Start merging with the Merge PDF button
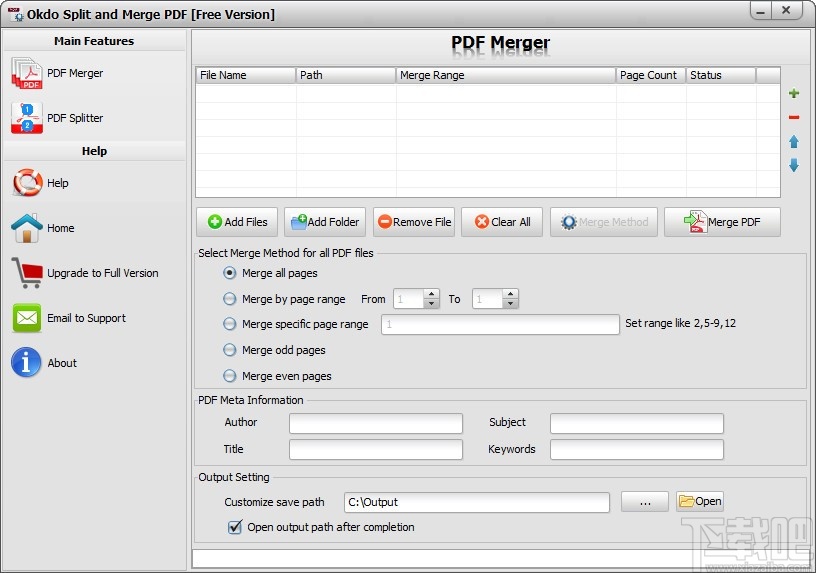The height and width of the screenshot is (573, 816). [722, 222]
